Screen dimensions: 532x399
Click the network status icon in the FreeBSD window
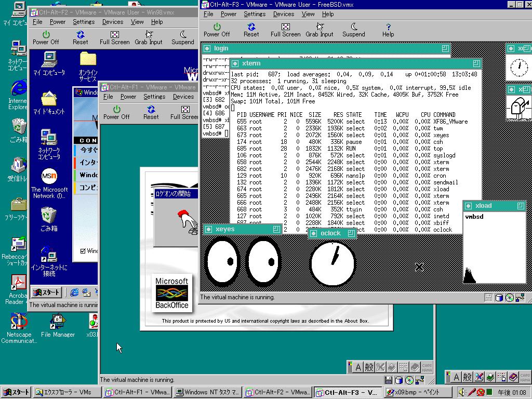[520, 298]
